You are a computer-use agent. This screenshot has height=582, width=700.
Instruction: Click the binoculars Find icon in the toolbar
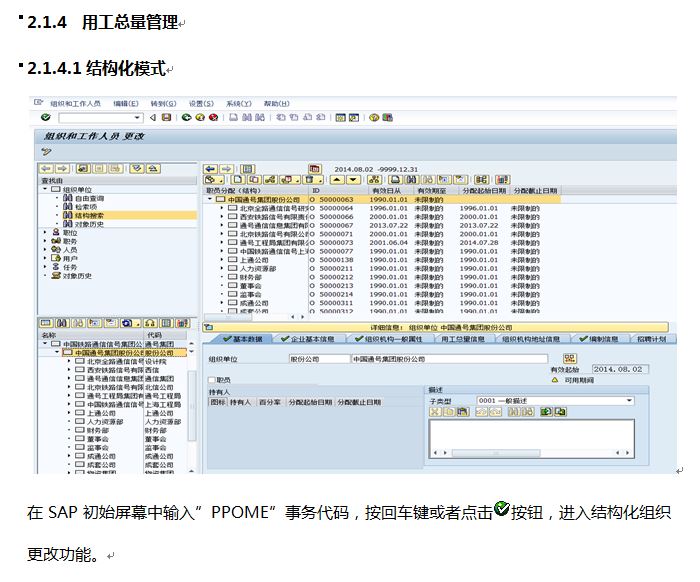247,117
